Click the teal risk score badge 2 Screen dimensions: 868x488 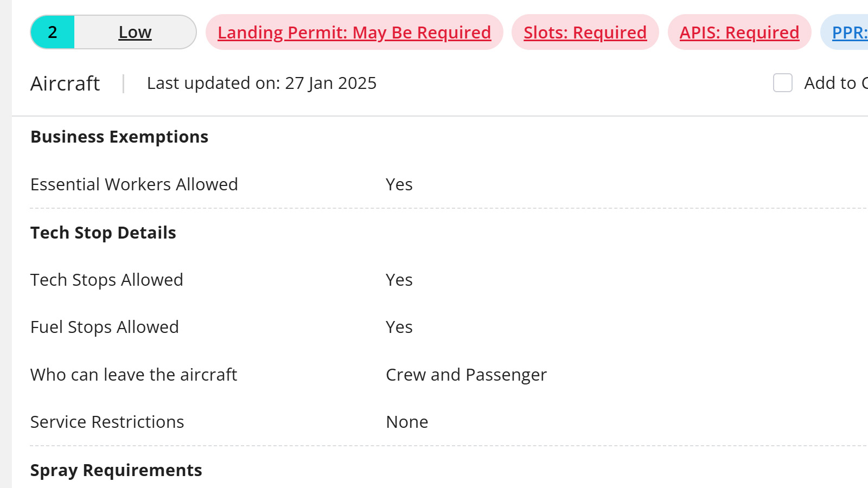click(x=53, y=33)
